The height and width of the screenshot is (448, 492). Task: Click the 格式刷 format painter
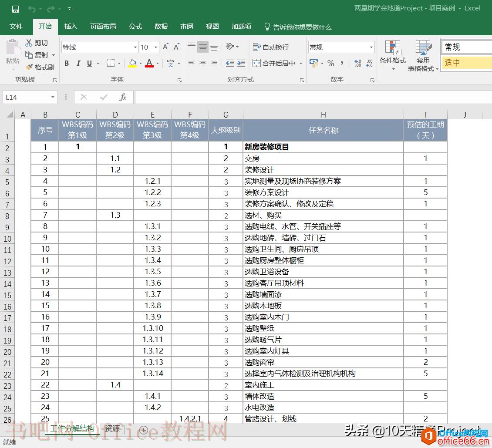pyautogui.click(x=40, y=67)
